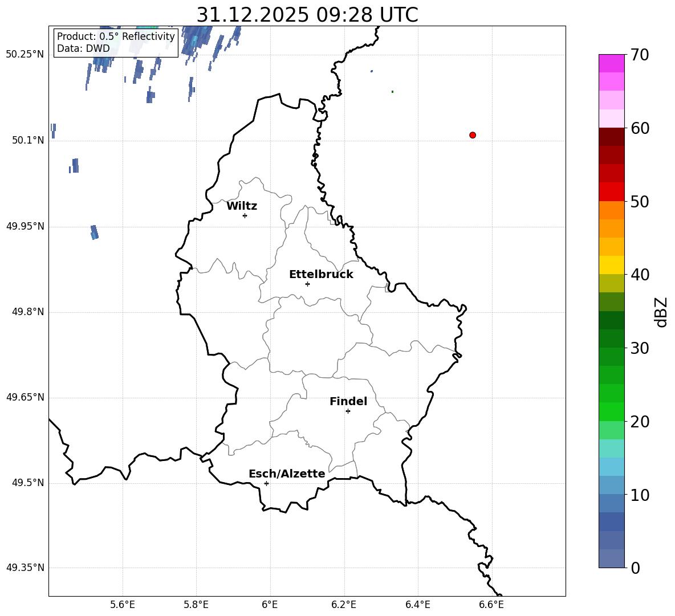675x616 pixels.
Task: Select the Wiltz city label
Action: pos(242,206)
